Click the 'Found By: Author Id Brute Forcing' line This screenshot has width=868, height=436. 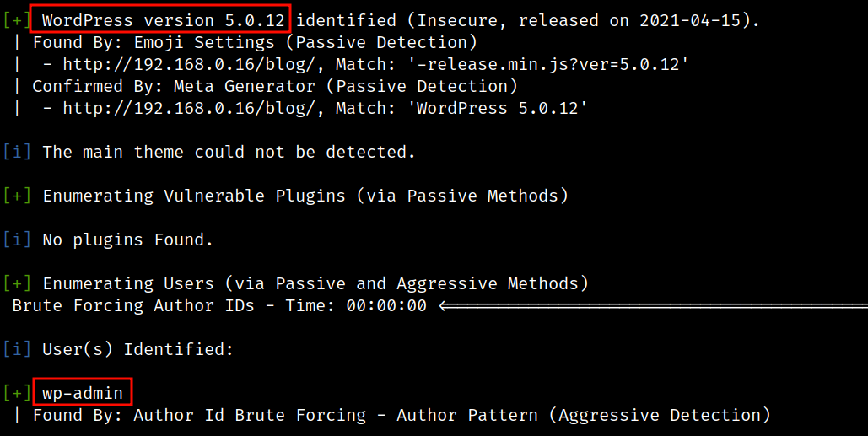click(402, 415)
